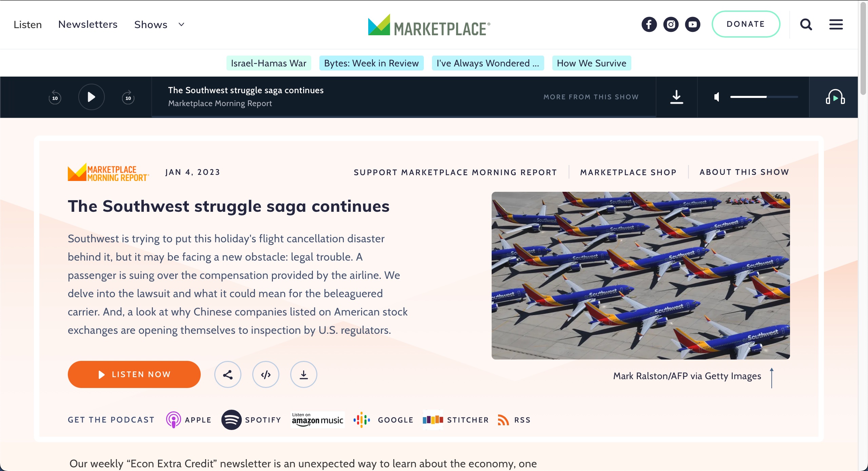Expand the Shows dropdown chevron
The height and width of the screenshot is (471, 868).
coord(181,24)
